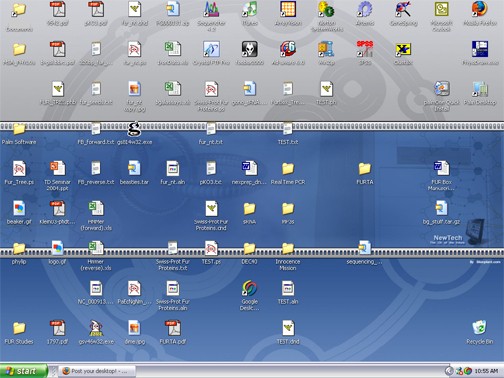The height and width of the screenshot is (378, 504).
Task: Select the dme.jpg image file
Action: point(134,328)
